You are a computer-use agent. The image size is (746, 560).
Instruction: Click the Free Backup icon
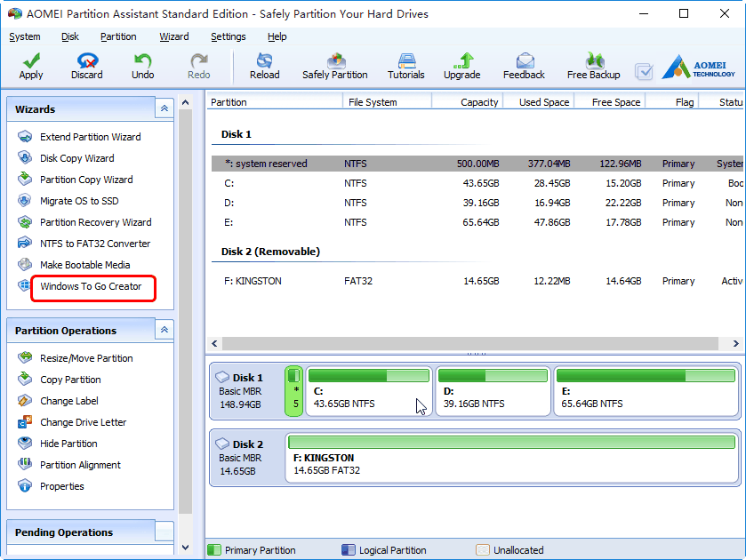tap(594, 61)
